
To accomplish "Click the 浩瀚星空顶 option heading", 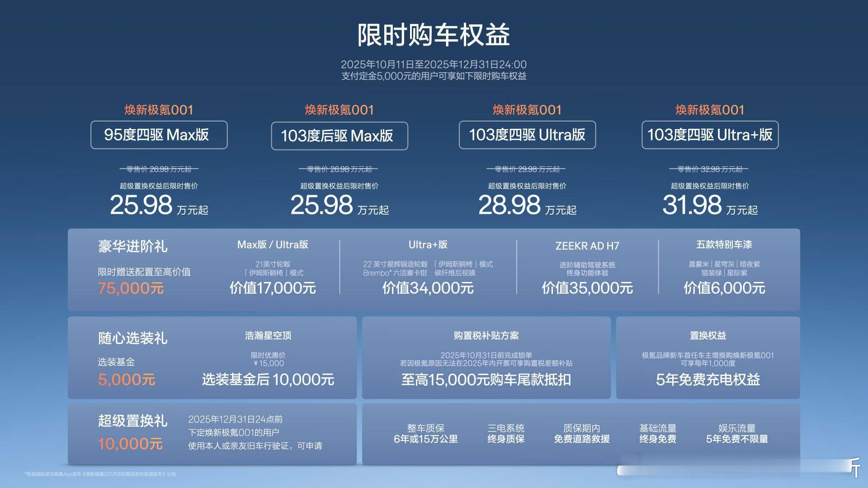I will click(x=268, y=336).
